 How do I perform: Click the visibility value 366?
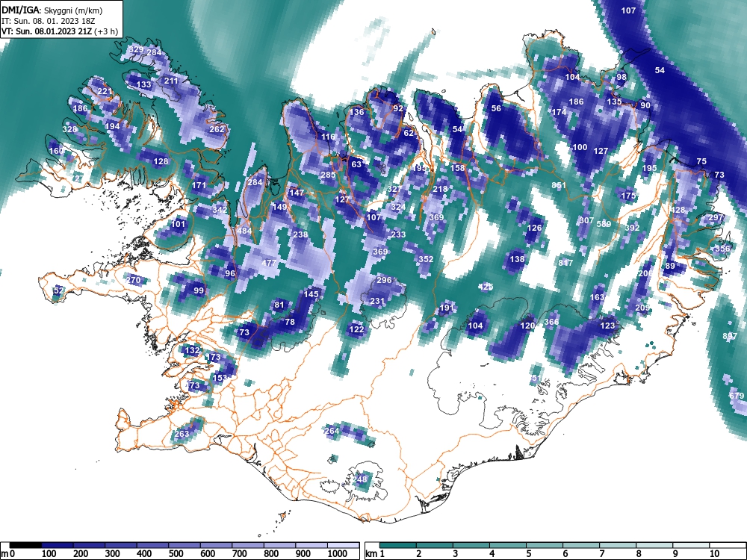click(x=551, y=322)
